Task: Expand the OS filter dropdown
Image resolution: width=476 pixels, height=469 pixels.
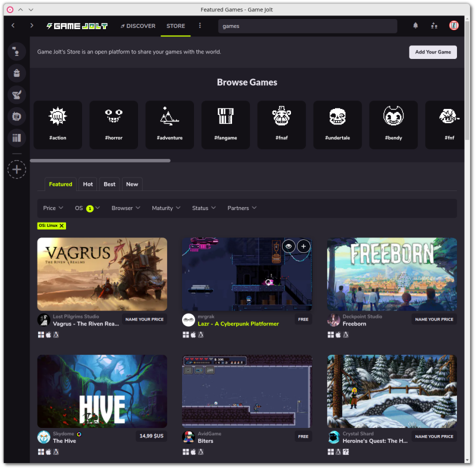Action: coord(87,208)
